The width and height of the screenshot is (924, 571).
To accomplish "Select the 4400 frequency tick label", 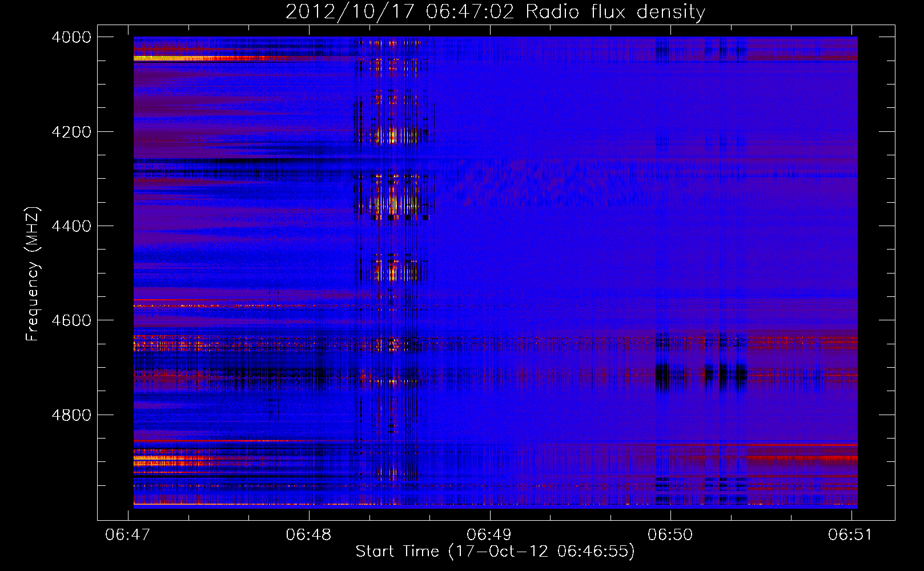I will pyautogui.click(x=71, y=226).
